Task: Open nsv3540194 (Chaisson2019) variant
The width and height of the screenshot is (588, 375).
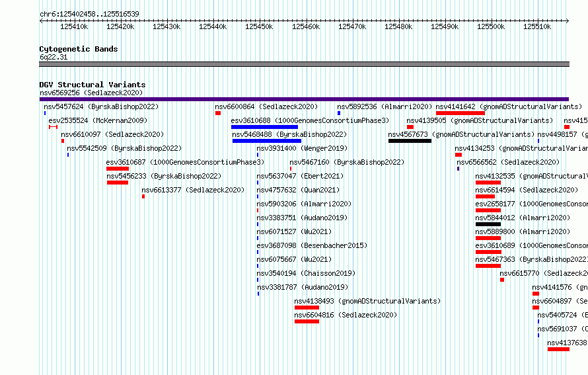Action: (x=307, y=273)
